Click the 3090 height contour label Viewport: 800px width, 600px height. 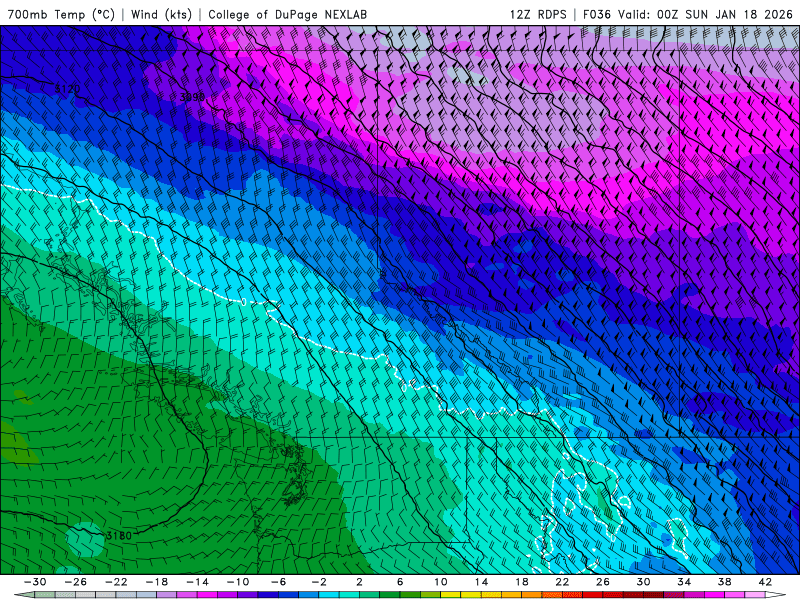tap(192, 97)
